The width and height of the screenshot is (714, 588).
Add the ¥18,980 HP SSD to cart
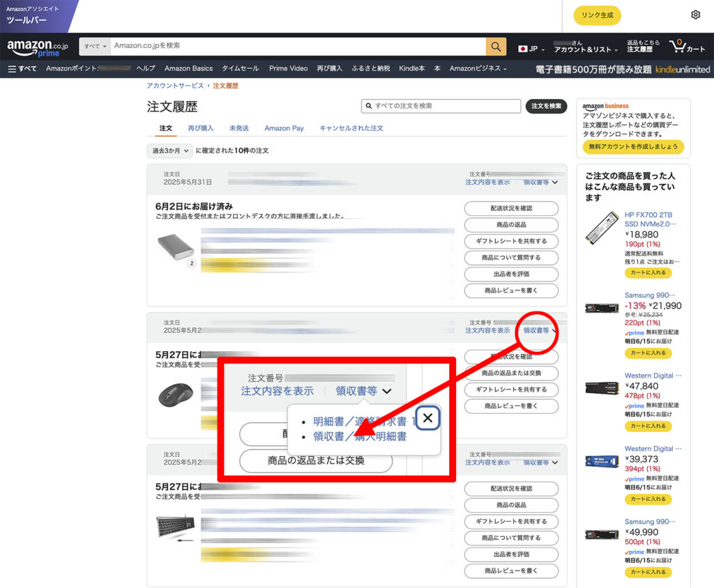pos(648,272)
